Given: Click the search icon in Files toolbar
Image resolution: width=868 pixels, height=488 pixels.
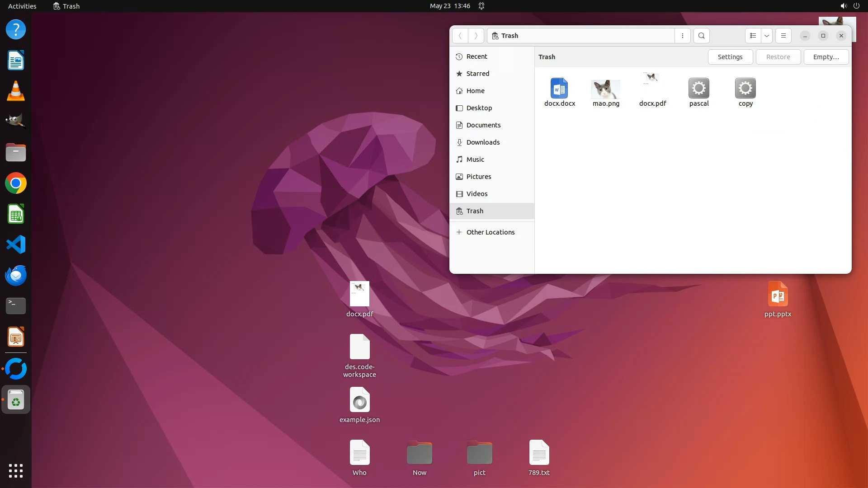Looking at the screenshot, I should click(x=701, y=36).
